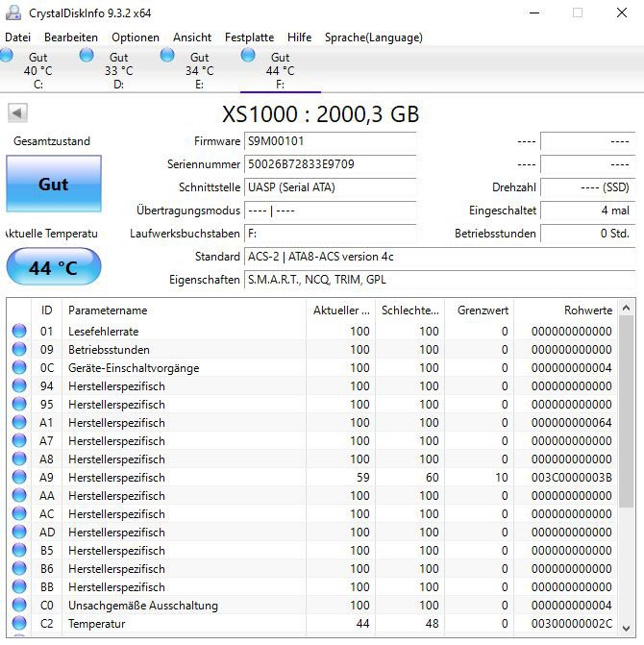Select drive E: status orb

(168, 56)
